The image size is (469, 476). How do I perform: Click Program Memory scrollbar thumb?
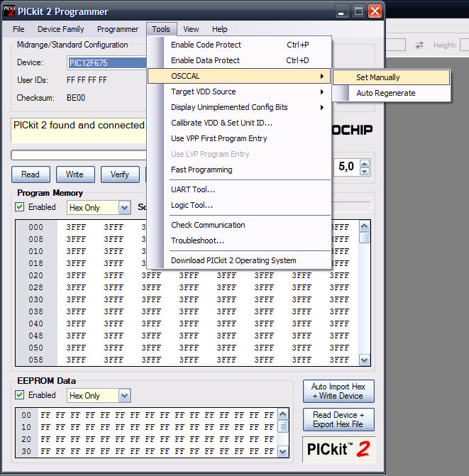pyautogui.click(x=365, y=238)
